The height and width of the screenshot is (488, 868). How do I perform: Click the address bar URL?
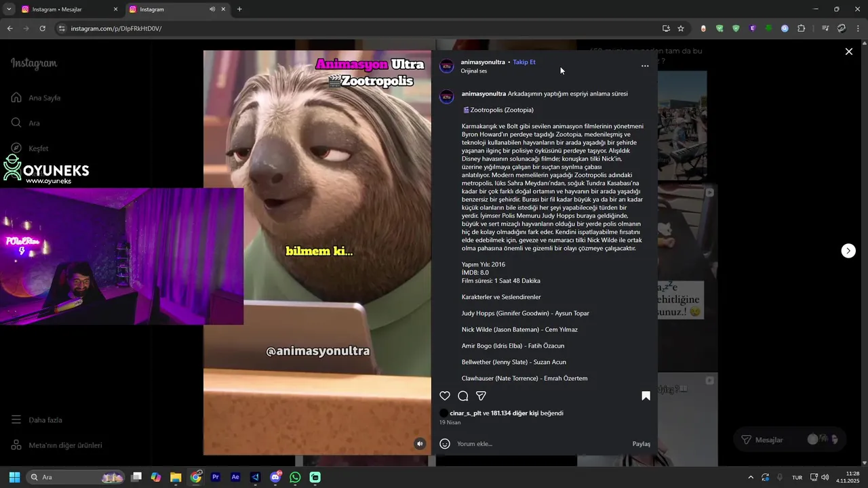(x=116, y=28)
